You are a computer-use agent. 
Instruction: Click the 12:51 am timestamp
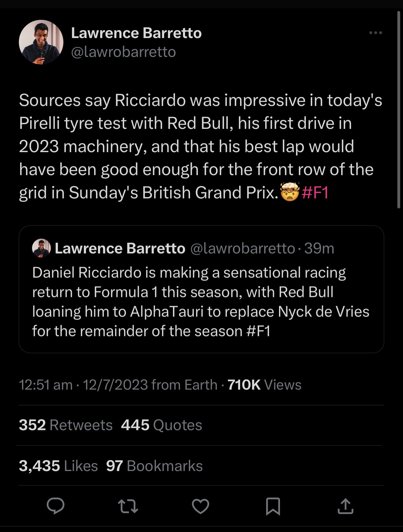pyautogui.click(x=46, y=385)
